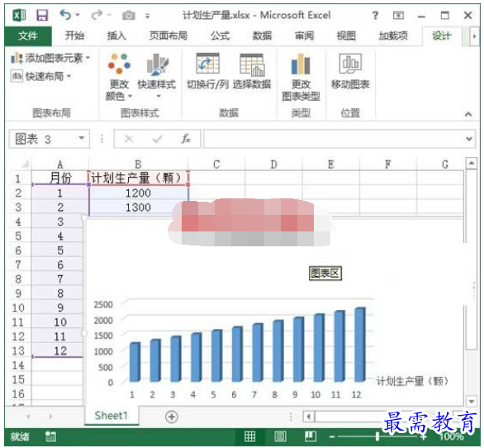Screen dimensions: 484x448
Task: Expand the formula bar with arrow
Action: click(469, 139)
